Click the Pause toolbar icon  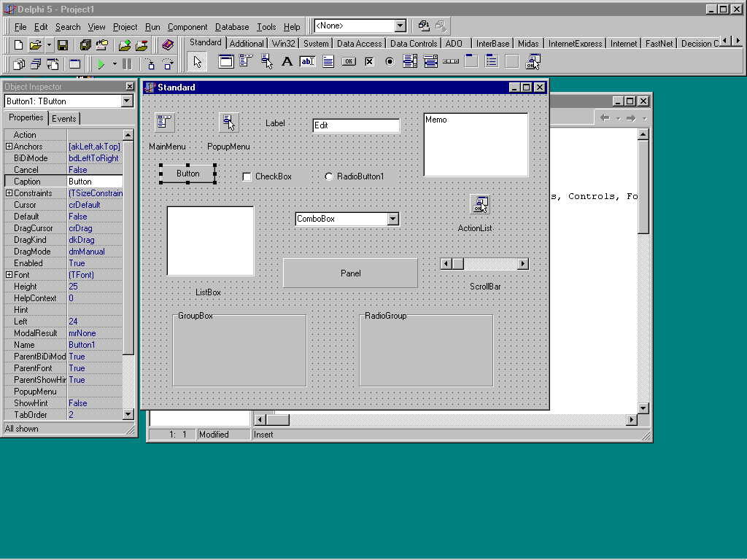pos(127,63)
